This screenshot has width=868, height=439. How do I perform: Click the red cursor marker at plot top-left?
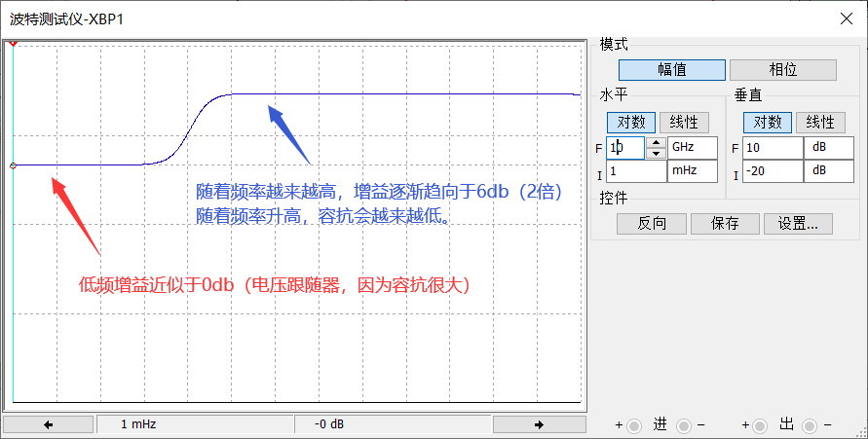pyautogui.click(x=13, y=44)
